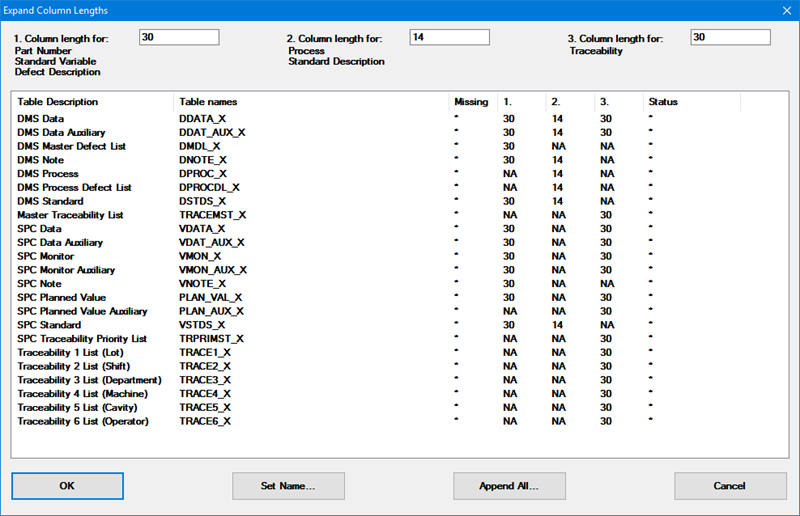800x516 pixels.
Task: Select the Master Traceability List row
Action: [70, 215]
